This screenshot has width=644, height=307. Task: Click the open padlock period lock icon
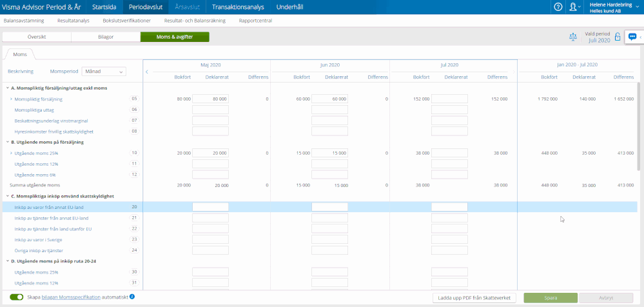tap(618, 37)
